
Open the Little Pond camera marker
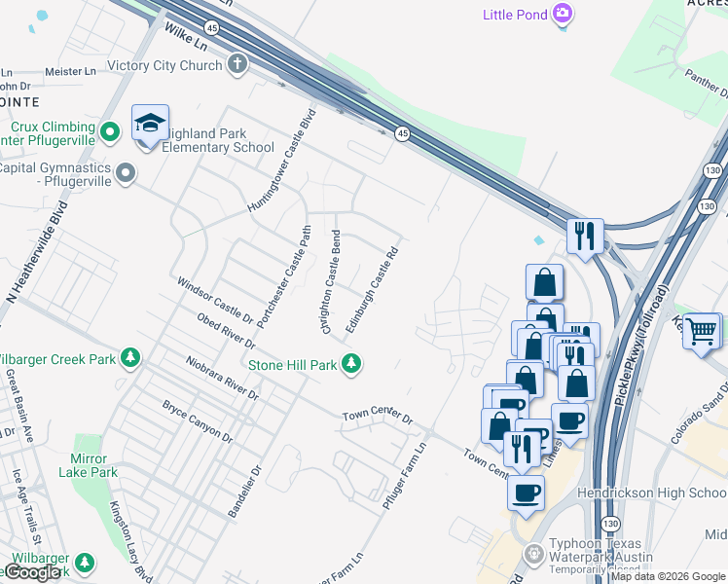click(x=563, y=14)
